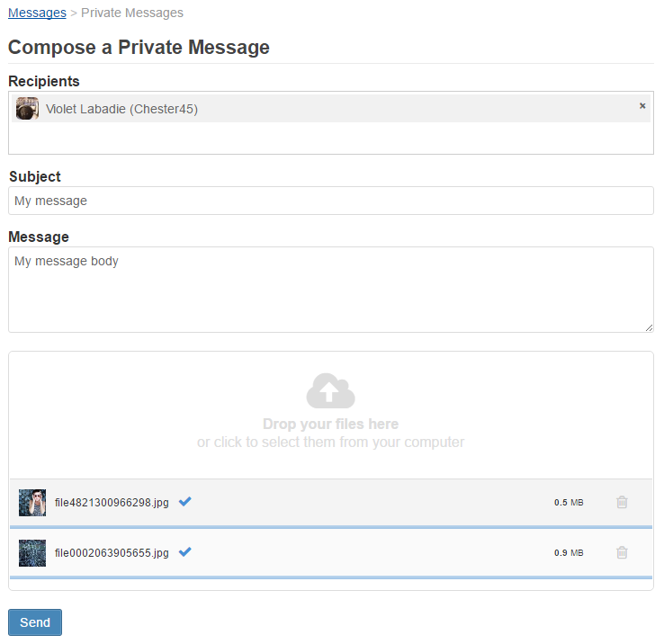664x644 pixels.
Task: Click the cloud upload icon
Action: (x=330, y=390)
